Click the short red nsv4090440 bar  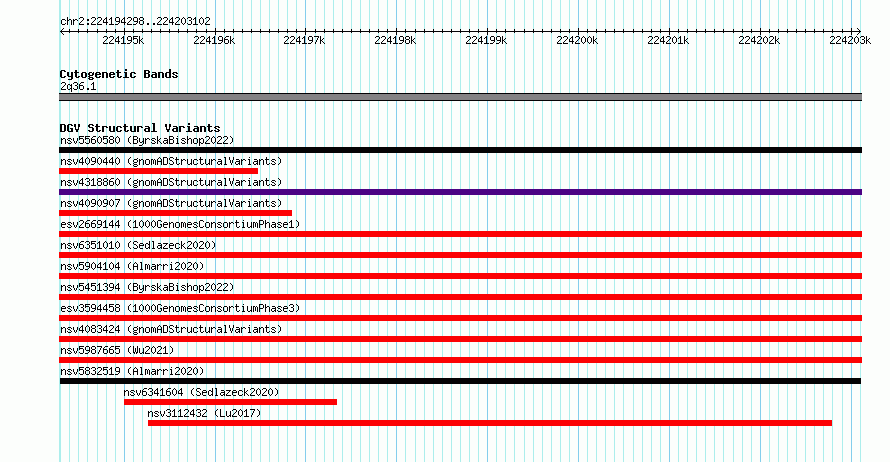click(158, 171)
